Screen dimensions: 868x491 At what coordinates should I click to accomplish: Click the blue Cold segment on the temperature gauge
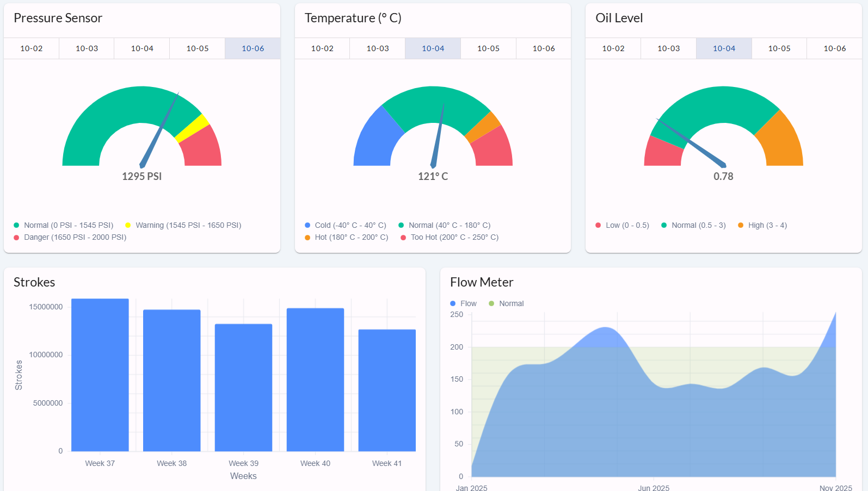pyautogui.click(x=375, y=139)
